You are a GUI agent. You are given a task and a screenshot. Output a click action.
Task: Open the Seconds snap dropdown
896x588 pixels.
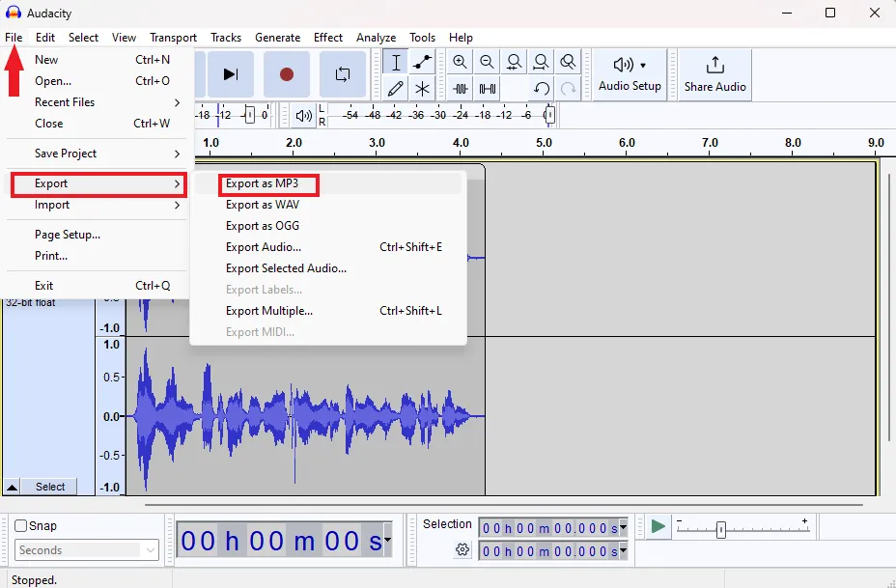(87, 550)
